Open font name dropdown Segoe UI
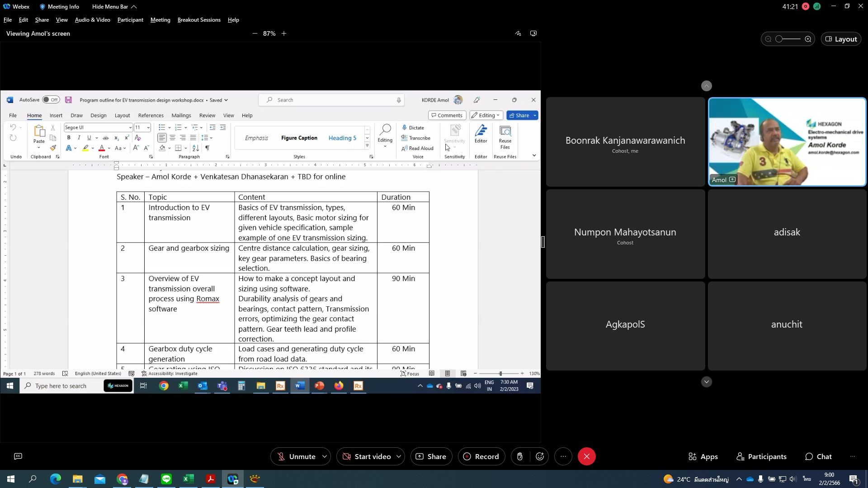This screenshot has height=488, width=868. [x=130, y=127]
